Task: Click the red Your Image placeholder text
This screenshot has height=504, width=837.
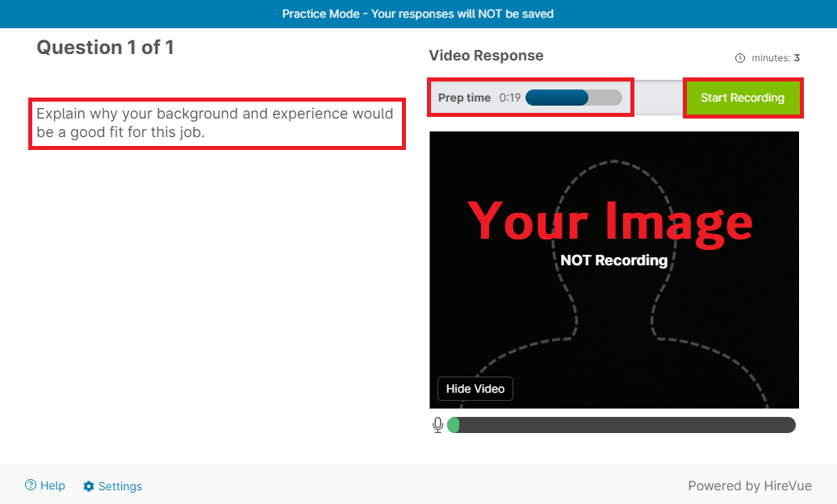Action: coord(610,220)
